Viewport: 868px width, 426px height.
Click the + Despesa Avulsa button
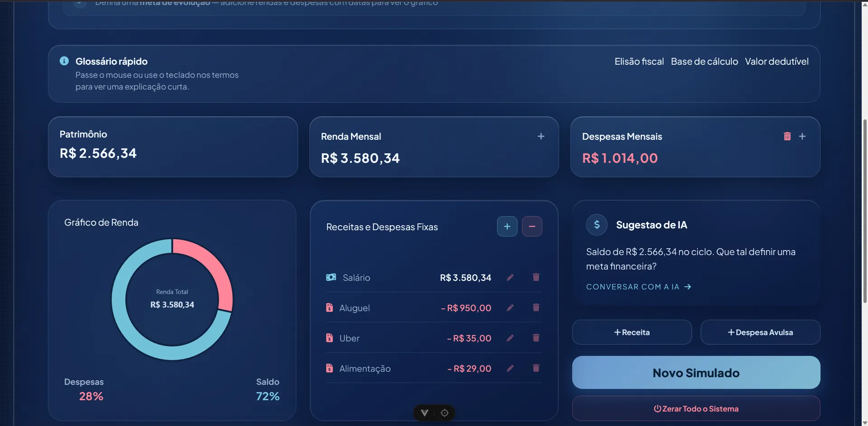point(760,332)
